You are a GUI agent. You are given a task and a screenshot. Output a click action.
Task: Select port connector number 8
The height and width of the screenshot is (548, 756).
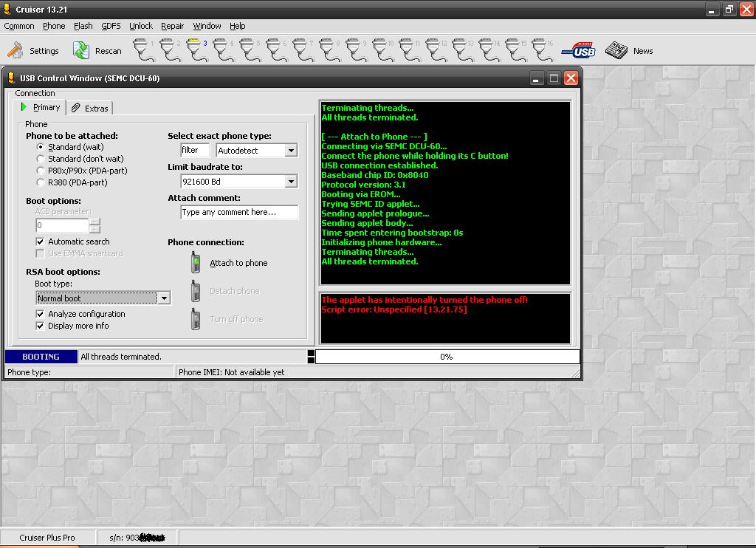(x=329, y=50)
